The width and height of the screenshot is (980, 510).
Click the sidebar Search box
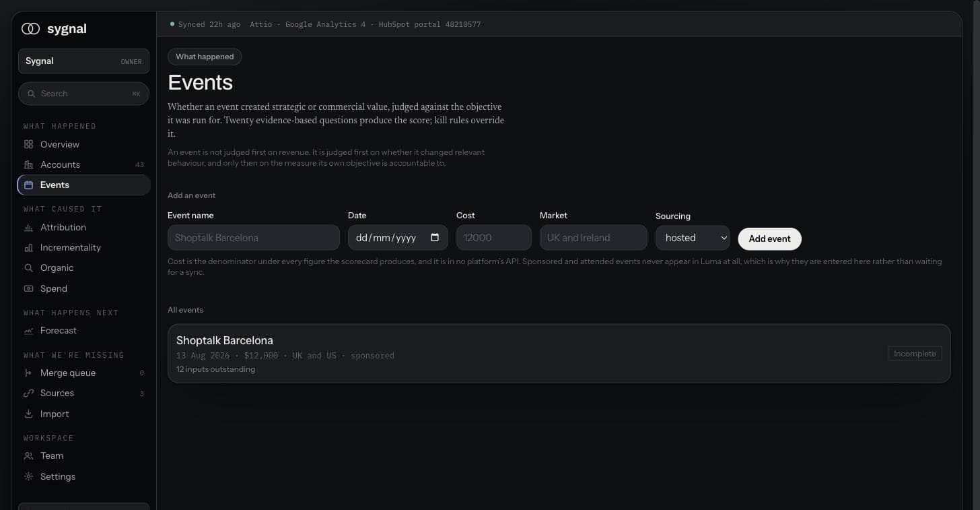tap(83, 94)
